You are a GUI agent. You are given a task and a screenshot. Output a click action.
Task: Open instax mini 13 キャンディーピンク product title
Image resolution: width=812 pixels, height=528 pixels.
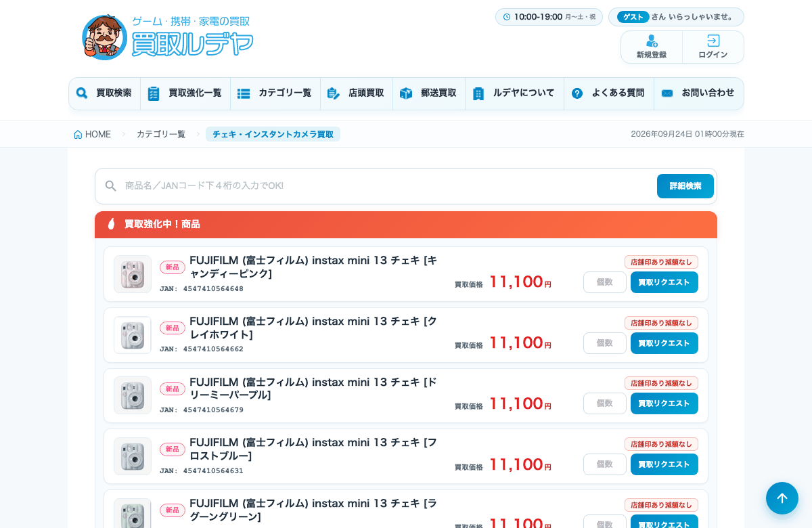coord(313,267)
